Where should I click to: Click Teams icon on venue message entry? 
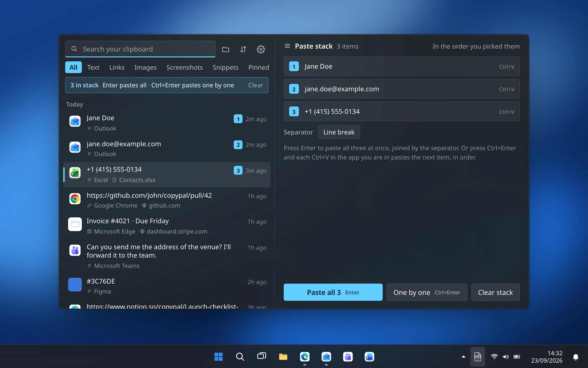tap(75, 250)
